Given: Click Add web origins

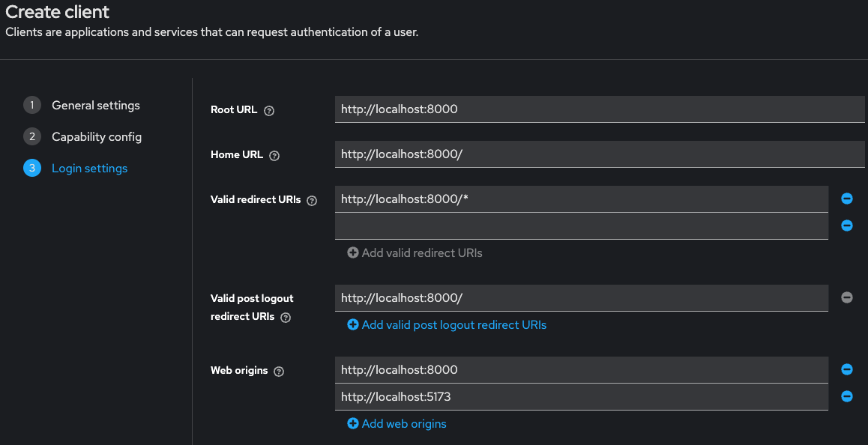Looking at the screenshot, I should click(397, 424).
